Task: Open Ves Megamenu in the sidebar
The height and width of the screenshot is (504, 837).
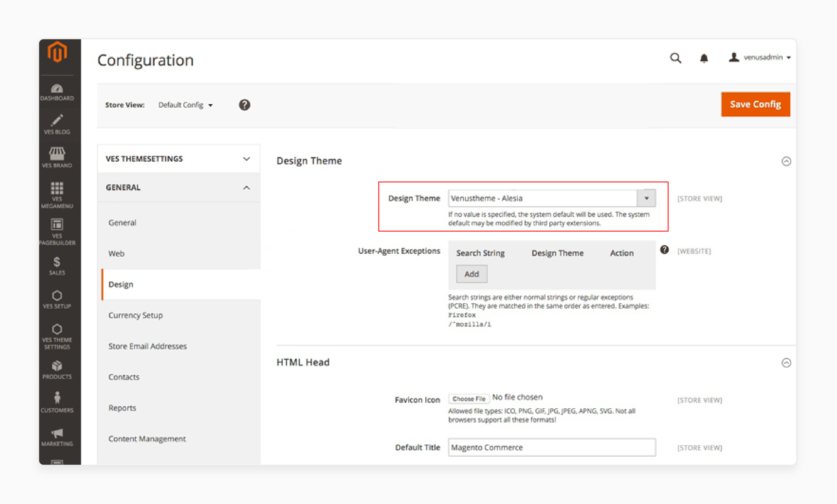Action: pyautogui.click(x=57, y=195)
